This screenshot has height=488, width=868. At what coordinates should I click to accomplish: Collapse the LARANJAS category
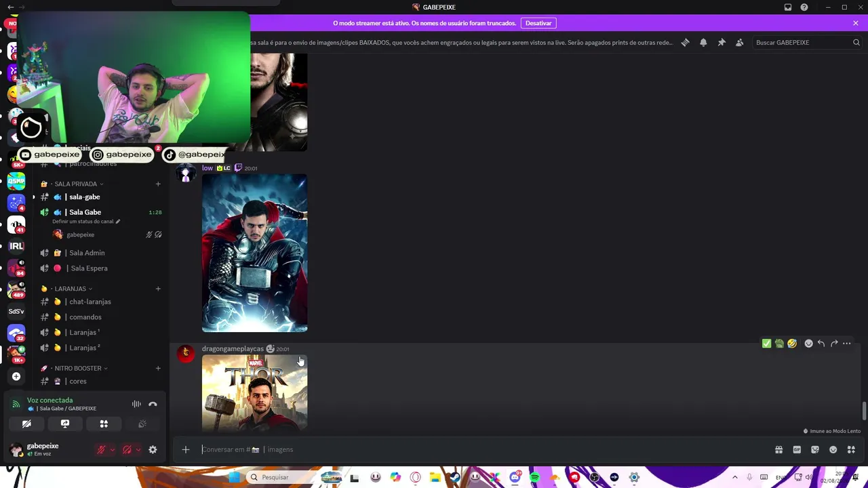pos(70,289)
